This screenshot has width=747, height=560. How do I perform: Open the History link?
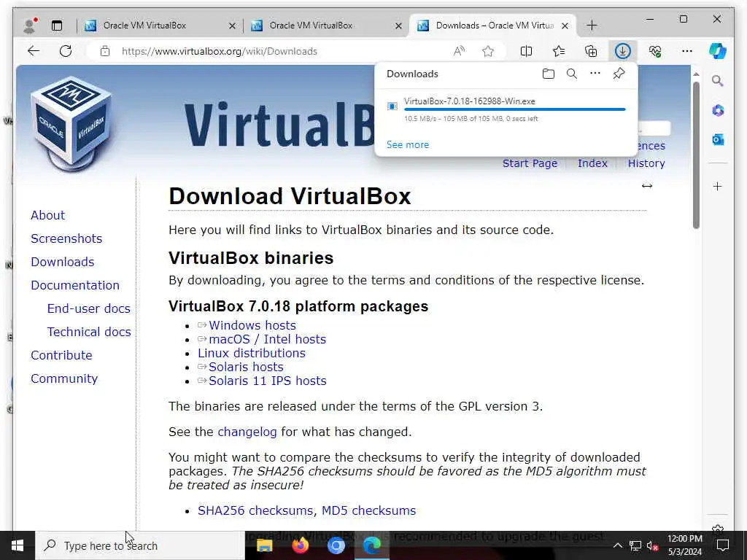646,163
